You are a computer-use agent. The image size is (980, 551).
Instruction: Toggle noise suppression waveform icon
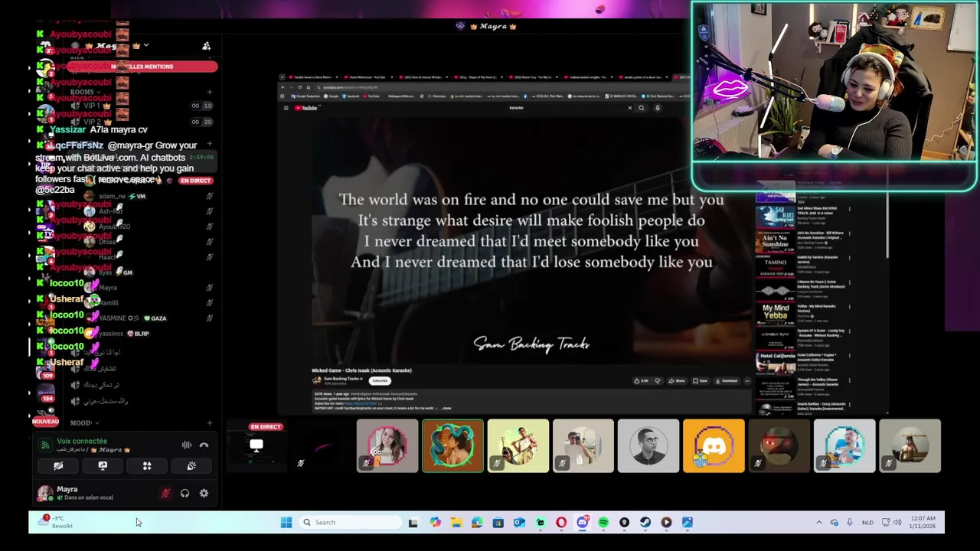pos(186,445)
